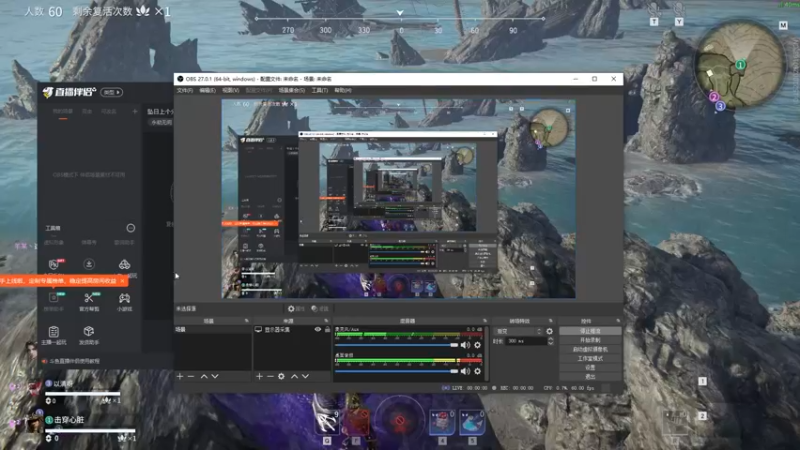Collapse the 工具箱 section circle button
The image size is (800, 450).
tap(131, 228)
